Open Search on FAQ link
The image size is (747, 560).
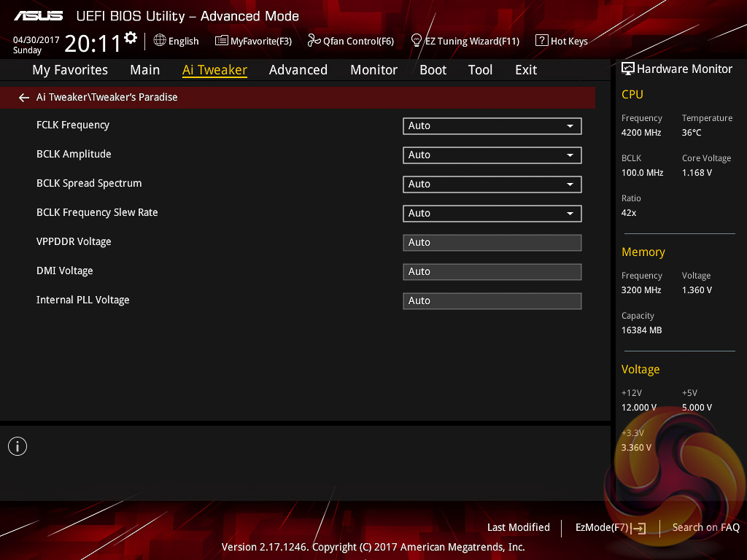705,527
